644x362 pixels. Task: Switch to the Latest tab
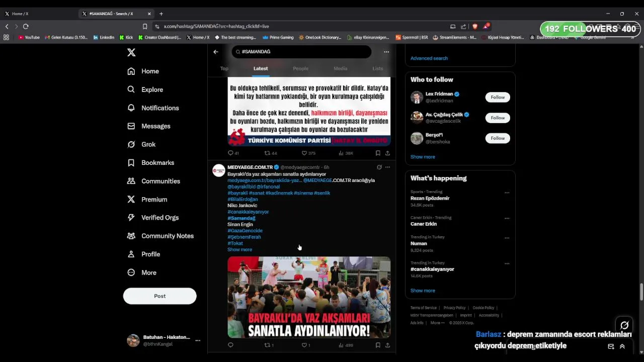click(261, 68)
